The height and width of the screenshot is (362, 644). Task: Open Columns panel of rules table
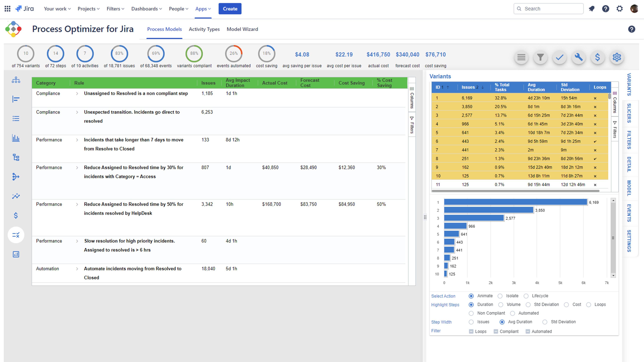tap(412, 98)
